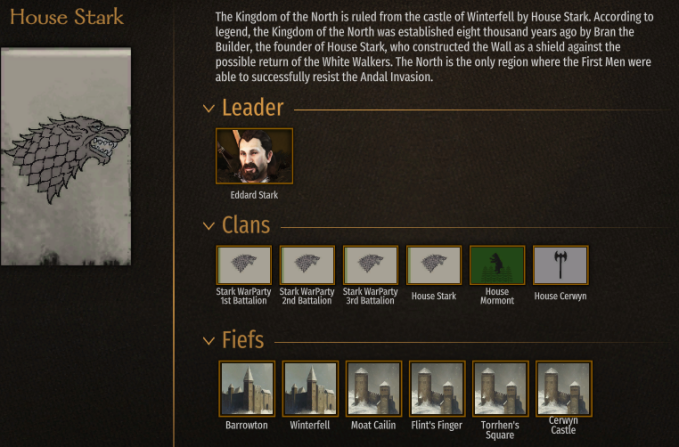
Task: Select the Flint's Finger castle icon
Action: [437, 389]
